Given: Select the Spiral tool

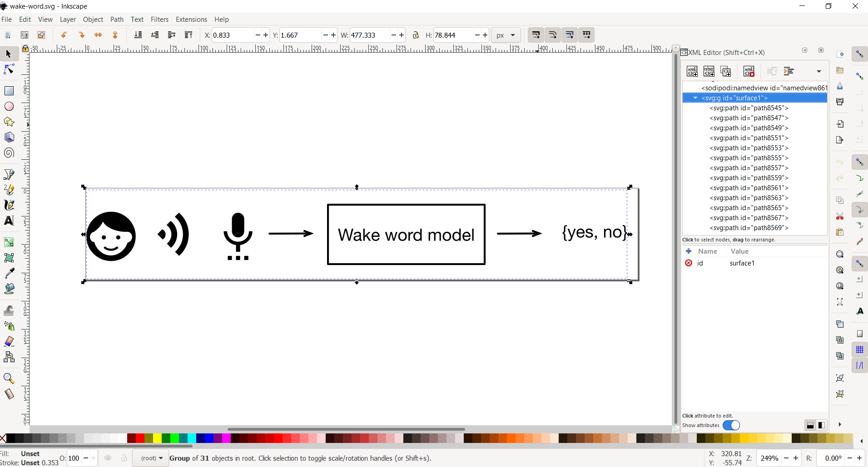Looking at the screenshot, I should click(x=9, y=153).
